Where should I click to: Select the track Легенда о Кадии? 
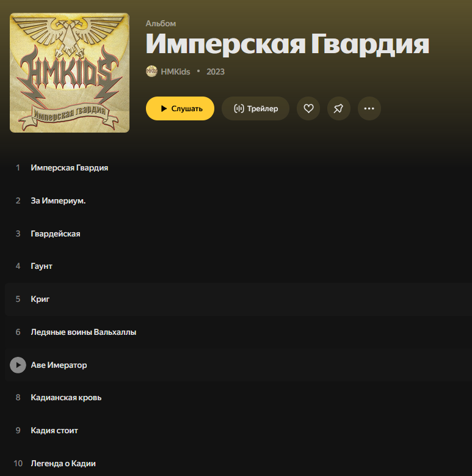(x=63, y=463)
